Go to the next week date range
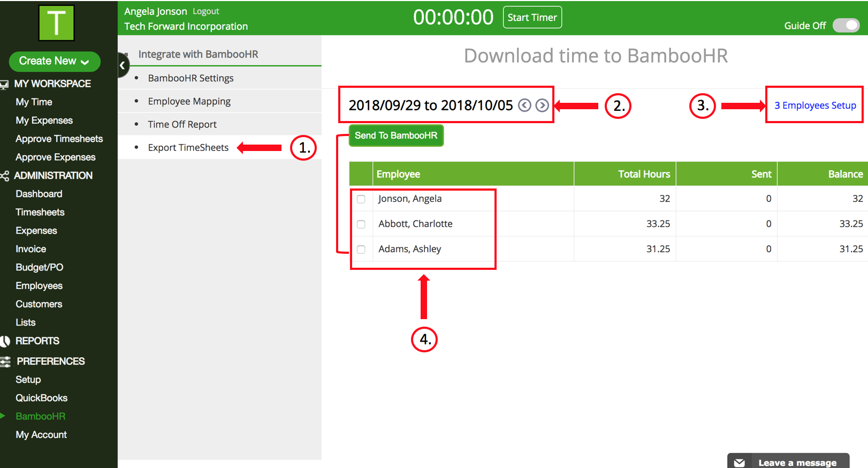Image resolution: width=868 pixels, height=468 pixels. (542, 105)
